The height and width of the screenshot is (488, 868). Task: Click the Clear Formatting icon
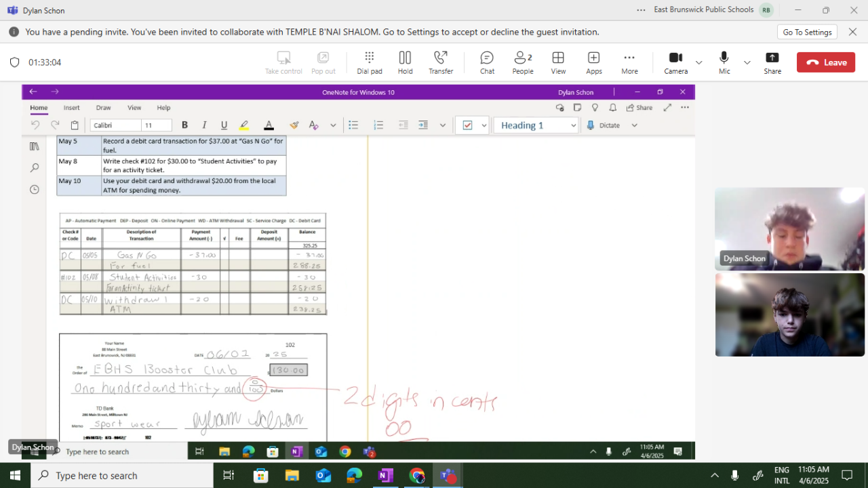tap(313, 125)
